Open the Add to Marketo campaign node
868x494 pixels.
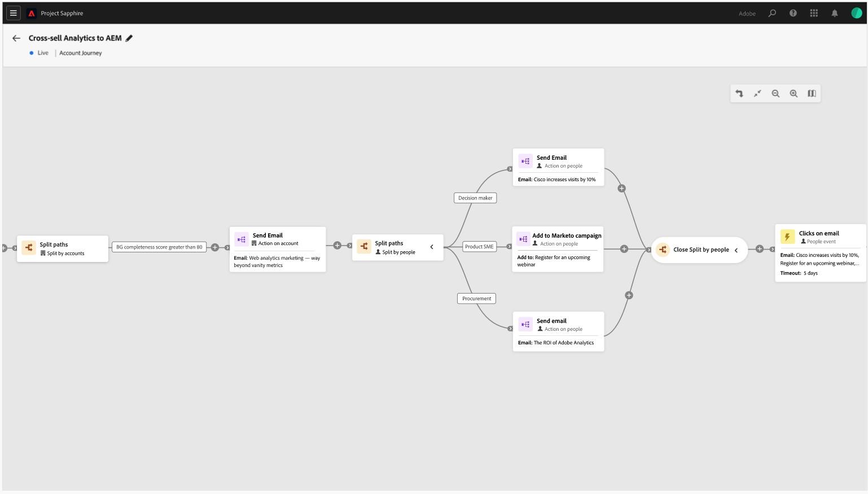558,250
